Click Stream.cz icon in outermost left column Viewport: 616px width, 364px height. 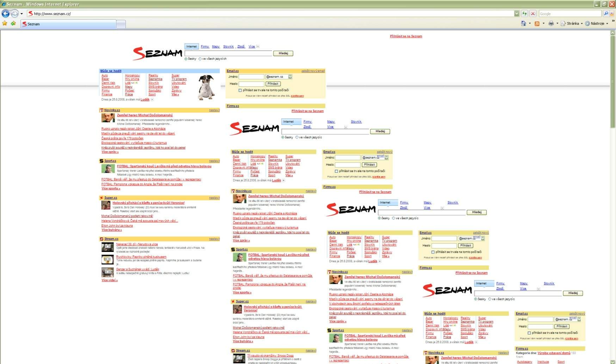101,239
